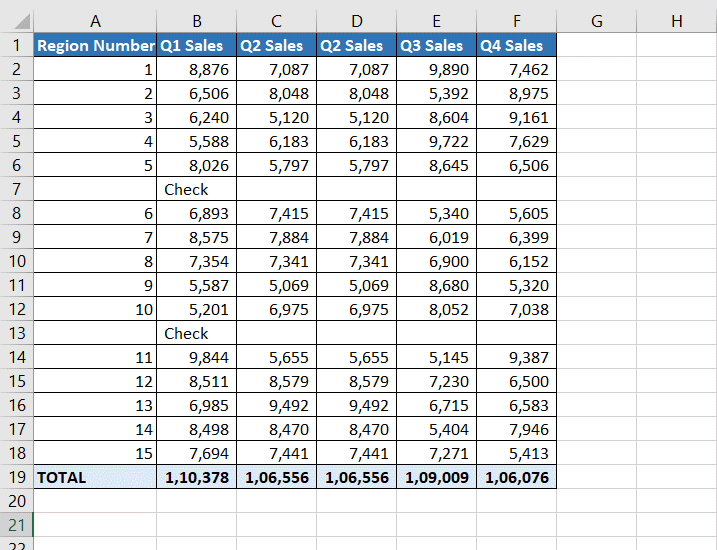Select the cell with value 7,354

[x=197, y=261]
